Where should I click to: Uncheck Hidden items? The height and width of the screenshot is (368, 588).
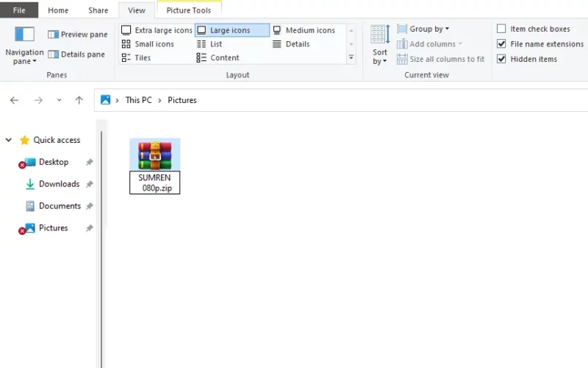501,59
